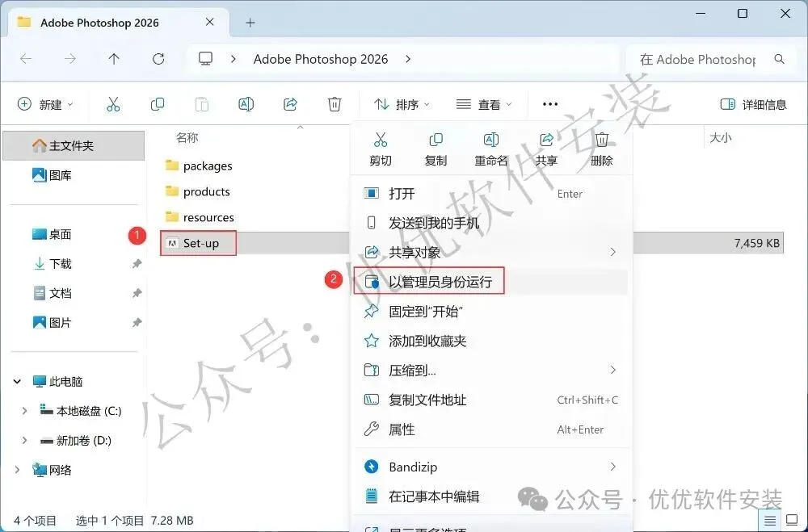This screenshot has height=532, width=808.
Task: Click the search magnifier icon
Action: click(780, 59)
